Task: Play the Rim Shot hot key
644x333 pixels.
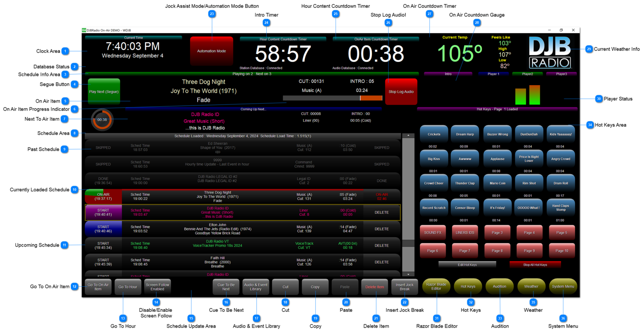Action: coord(529,183)
